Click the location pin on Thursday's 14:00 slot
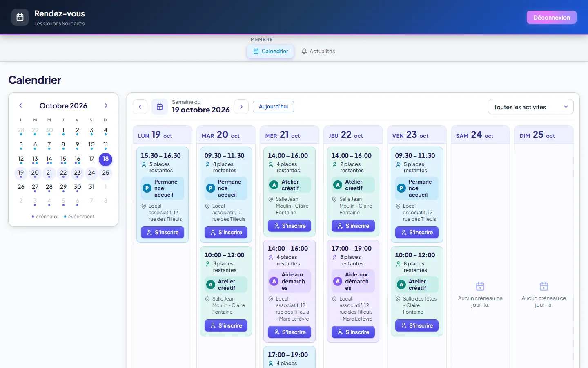Image resolution: width=588 pixels, height=368 pixels. 334,199
